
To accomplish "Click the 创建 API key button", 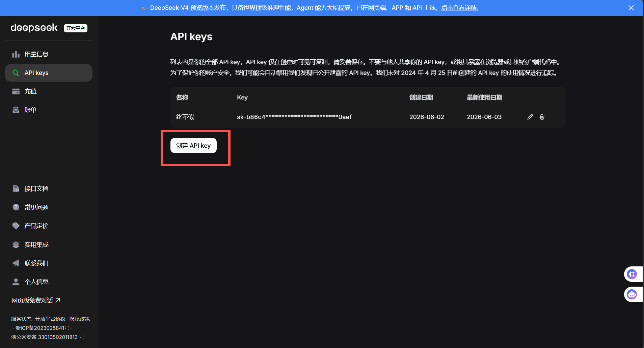I will click(193, 145).
